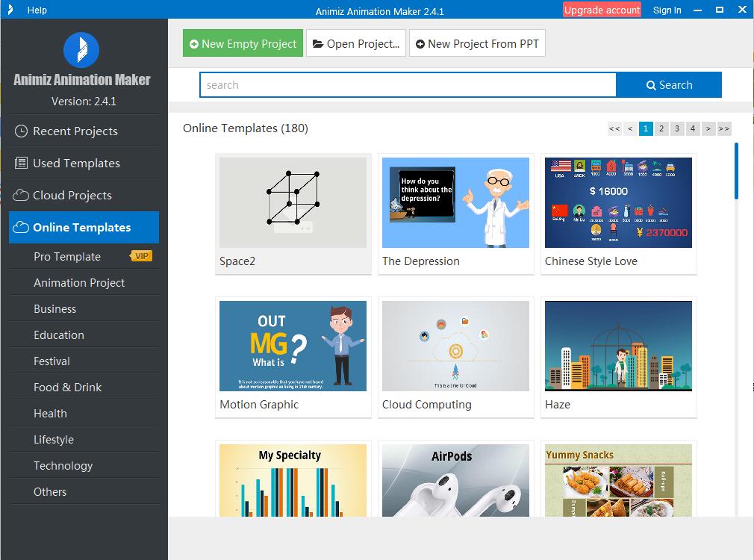This screenshot has height=560, width=754.
Task: Select Animation Project category
Action: coord(84,282)
